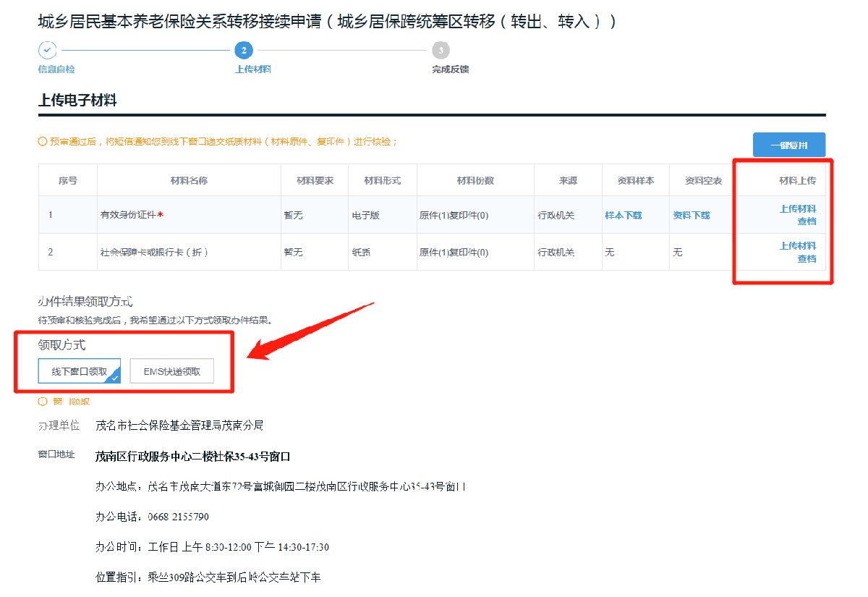The width and height of the screenshot is (868, 597).
Task: Jump to the 完成反馈 step label
Action: pos(450,69)
